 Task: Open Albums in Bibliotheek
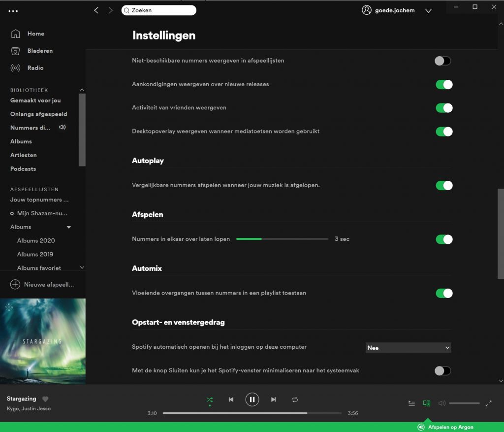click(21, 141)
